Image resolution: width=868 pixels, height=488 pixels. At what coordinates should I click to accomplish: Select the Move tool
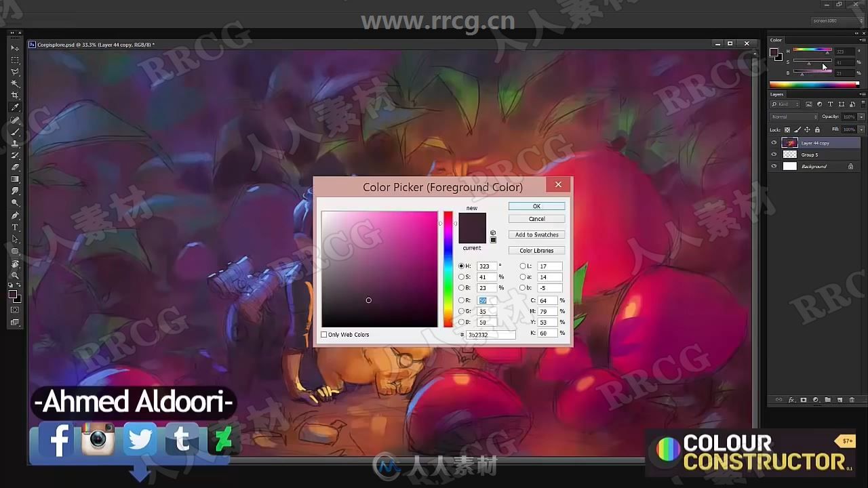click(x=15, y=48)
